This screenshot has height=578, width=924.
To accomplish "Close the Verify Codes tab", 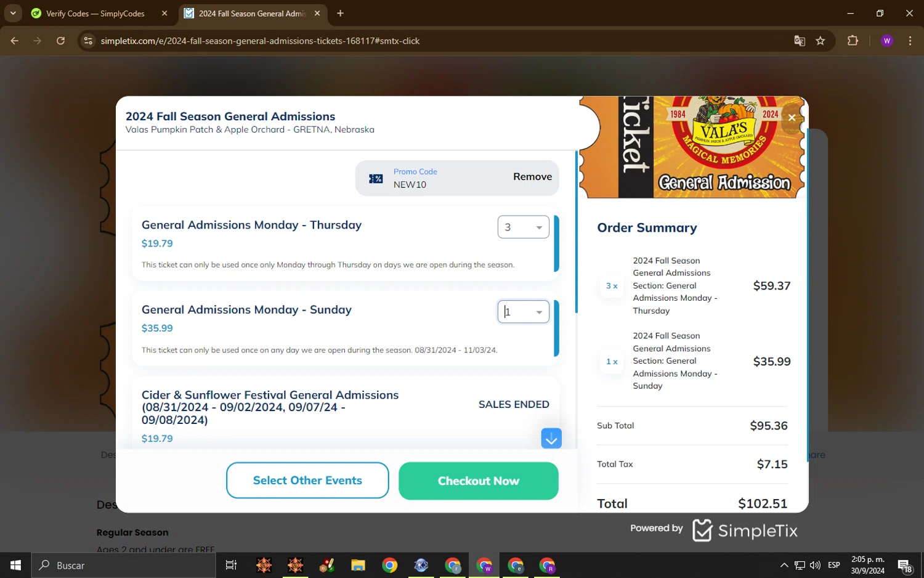I will [x=164, y=13].
